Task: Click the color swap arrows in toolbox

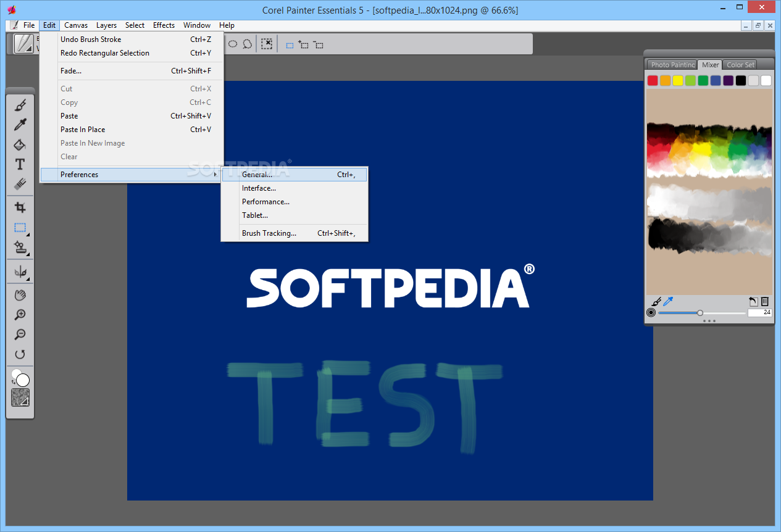Action: 14,383
